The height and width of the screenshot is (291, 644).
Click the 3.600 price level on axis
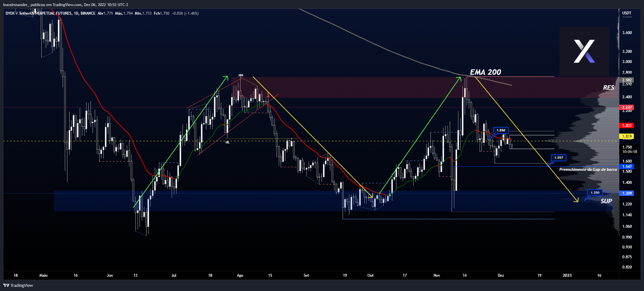point(627,33)
